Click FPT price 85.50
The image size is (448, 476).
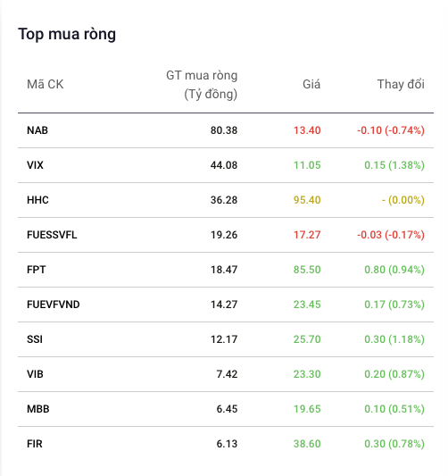(x=307, y=270)
